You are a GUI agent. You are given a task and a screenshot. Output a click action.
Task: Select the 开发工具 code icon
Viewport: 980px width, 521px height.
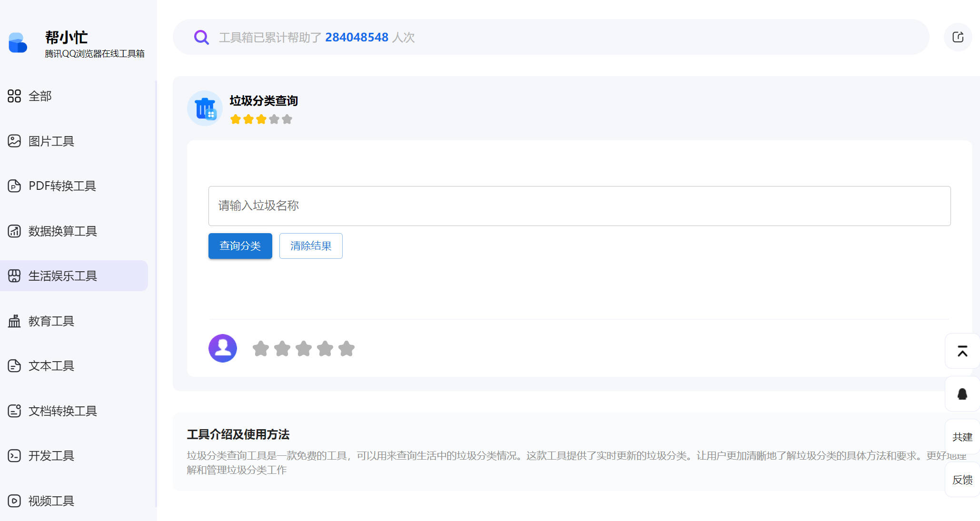(x=14, y=455)
